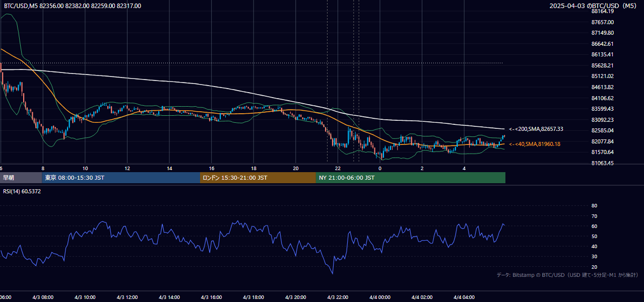The width and height of the screenshot is (644, 302).
Task: Select the NY 21:00-06:00 JST session bar
Action: tap(411, 178)
